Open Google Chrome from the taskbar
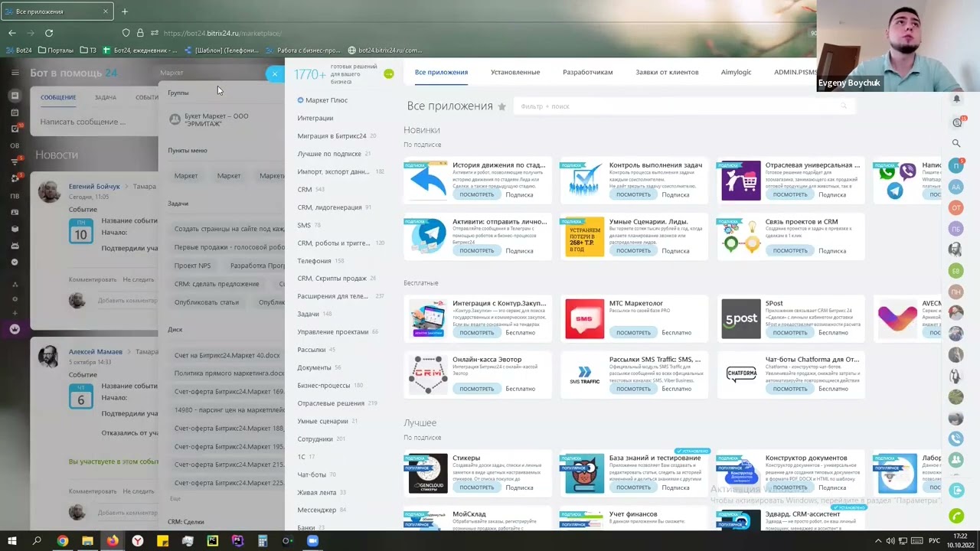This screenshot has width=980, height=551. [x=62, y=541]
